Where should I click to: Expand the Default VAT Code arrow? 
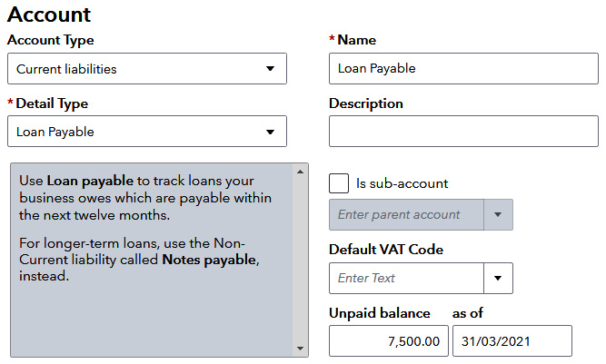pyautogui.click(x=498, y=279)
